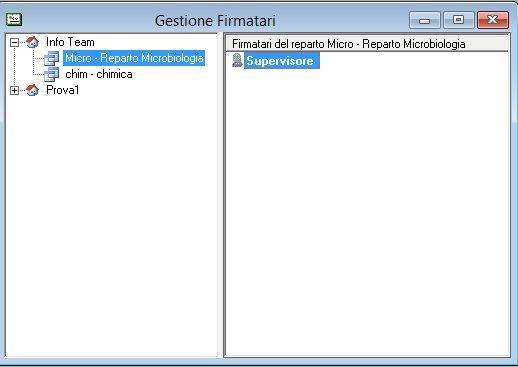The width and height of the screenshot is (518, 367).
Task: Select Micro - Reparto Microbiologia in the tree
Action: 134,58
